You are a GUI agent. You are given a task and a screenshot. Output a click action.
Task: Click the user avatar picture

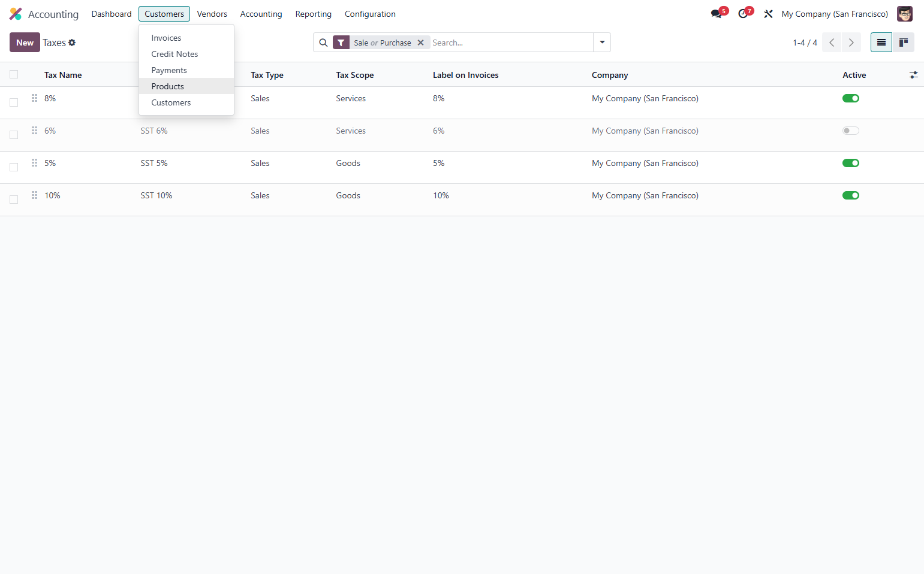tap(904, 14)
